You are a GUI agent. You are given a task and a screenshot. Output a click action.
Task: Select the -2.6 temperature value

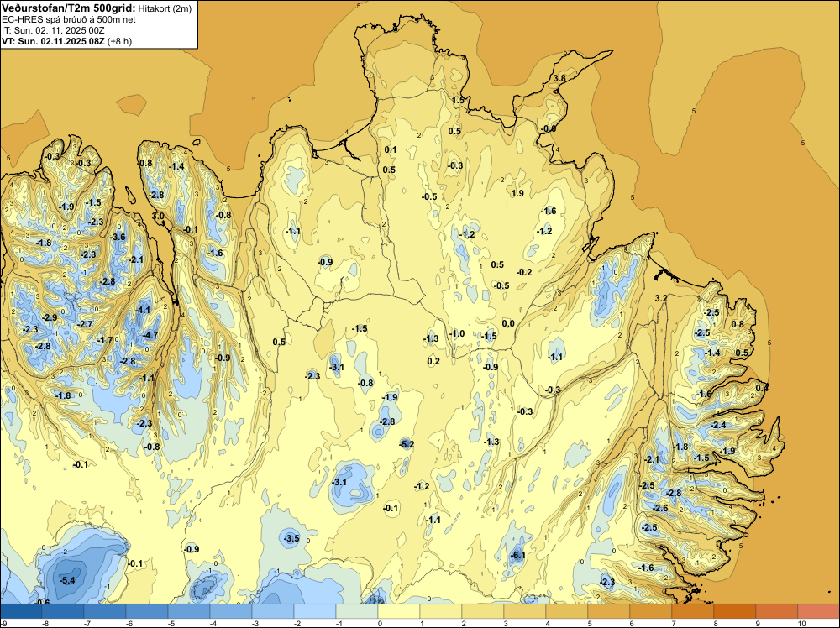tap(660, 508)
